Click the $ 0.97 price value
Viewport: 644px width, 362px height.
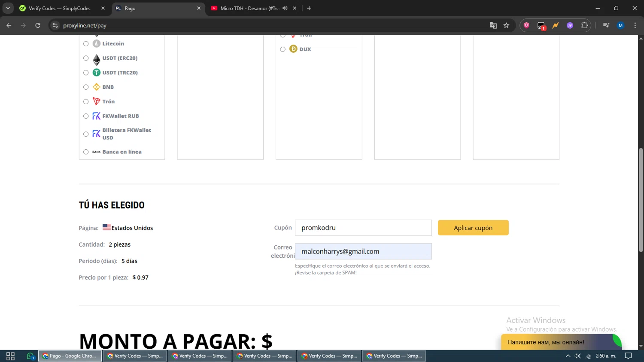(x=140, y=278)
